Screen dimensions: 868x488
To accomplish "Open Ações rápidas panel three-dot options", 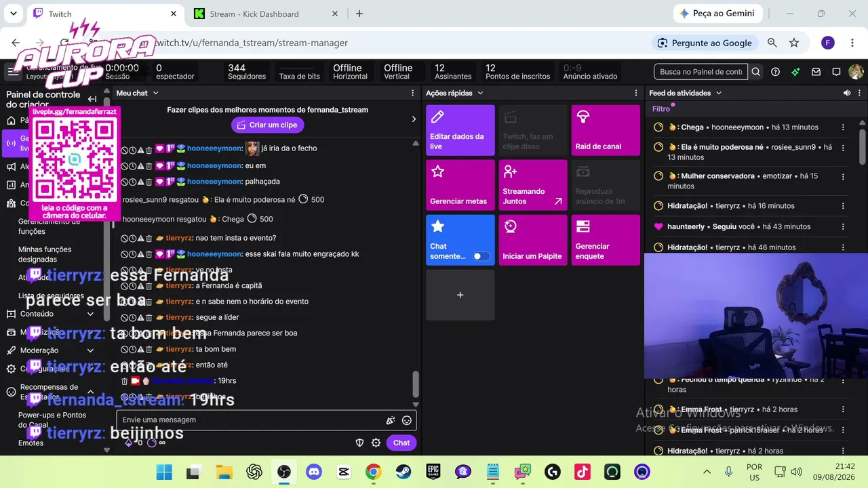I will pyautogui.click(x=636, y=93).
